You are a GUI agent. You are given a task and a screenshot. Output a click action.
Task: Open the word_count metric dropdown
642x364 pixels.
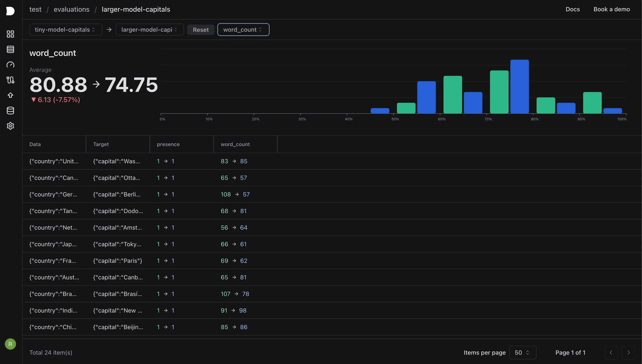(x=243, y=30)
